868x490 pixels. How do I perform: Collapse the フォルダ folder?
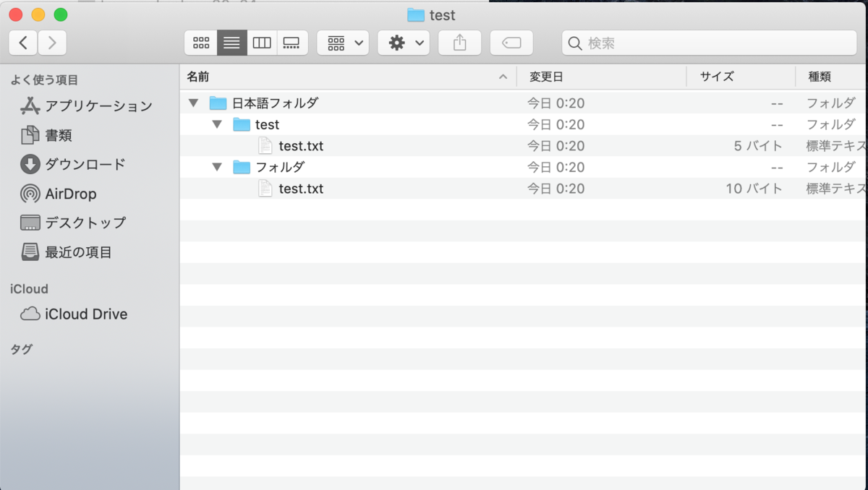coord(216,167)
